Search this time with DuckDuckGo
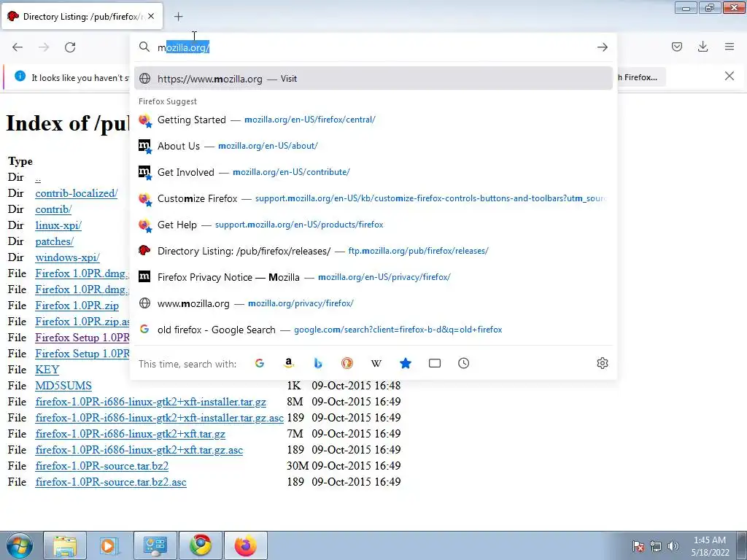Viewport: 747px width, 560px height. click(x=347, y=363)
